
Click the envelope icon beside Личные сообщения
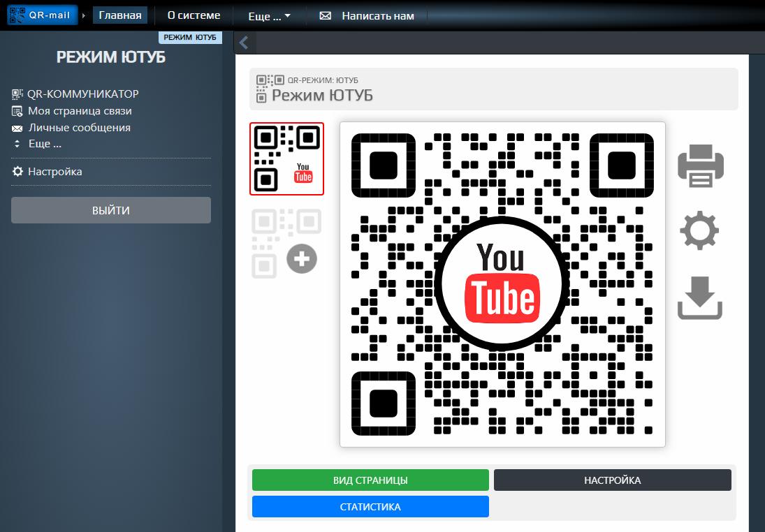coord(17,128)
